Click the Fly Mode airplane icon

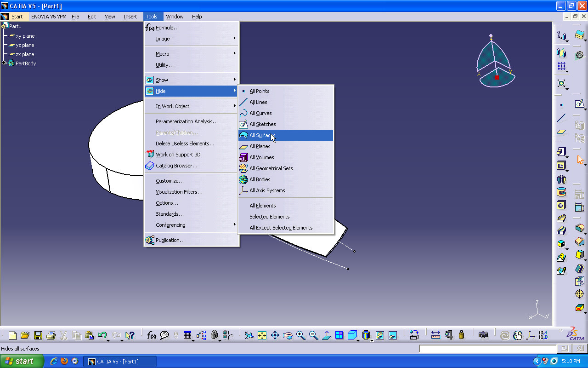(x=249, y=335)
